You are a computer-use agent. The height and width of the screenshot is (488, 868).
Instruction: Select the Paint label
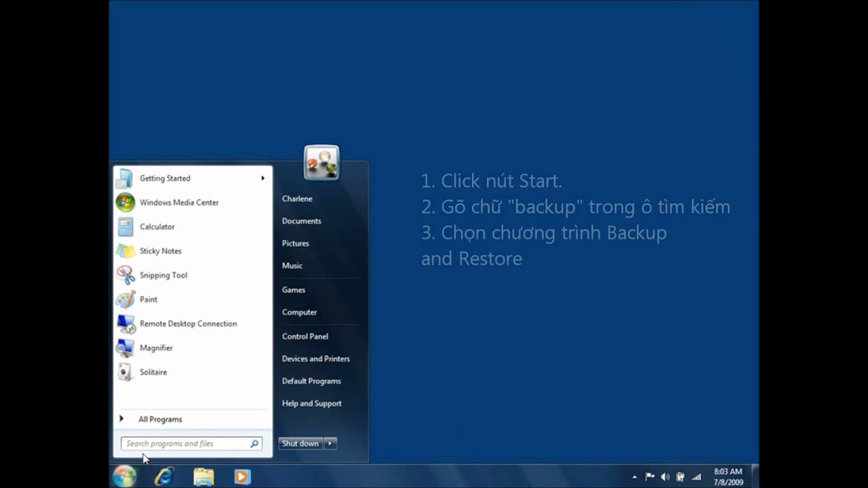149,300
